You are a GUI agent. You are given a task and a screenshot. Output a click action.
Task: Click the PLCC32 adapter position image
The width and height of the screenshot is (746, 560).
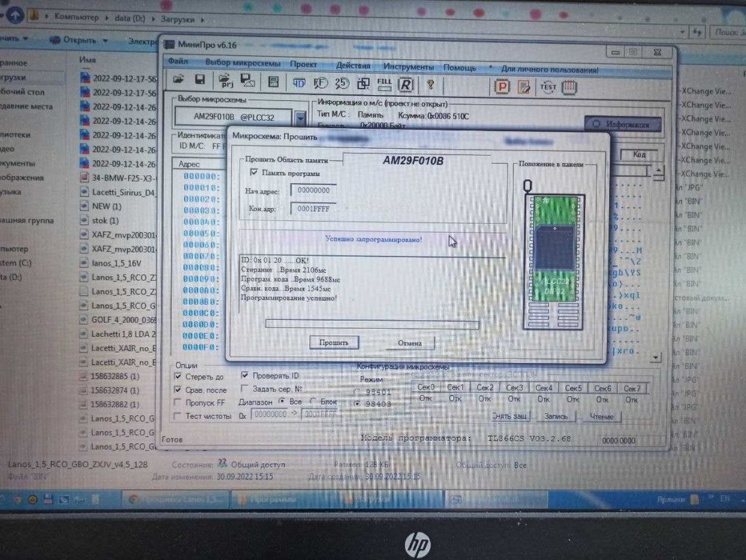554,261
